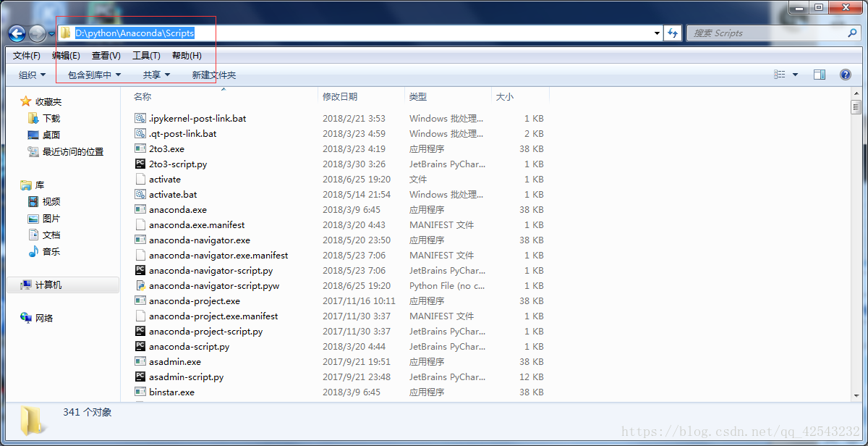Click the binstar.exe file icon
Image resolution: width=868 pixels, height=446 pixels.
tap(140, 392)
